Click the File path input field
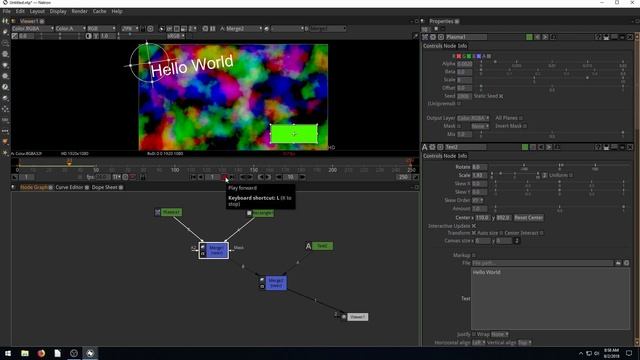Screen dimensions: 640x360 542,263
